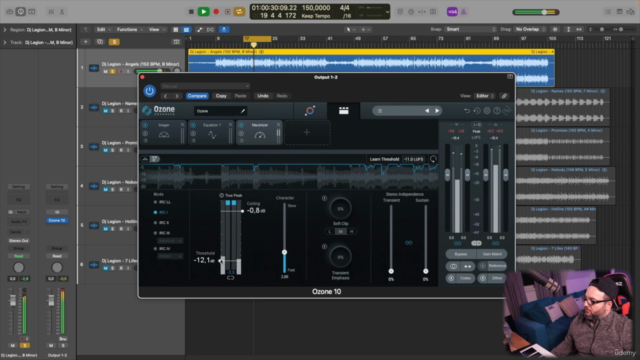Click the Codec button
This screenshot has width=640, height=360.
[460, 278]
